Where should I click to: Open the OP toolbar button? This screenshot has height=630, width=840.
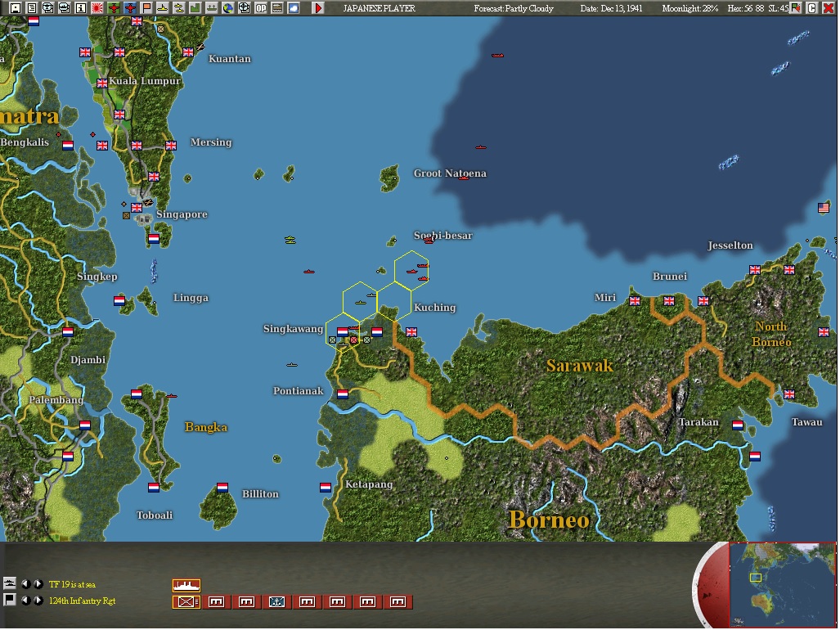261,8
